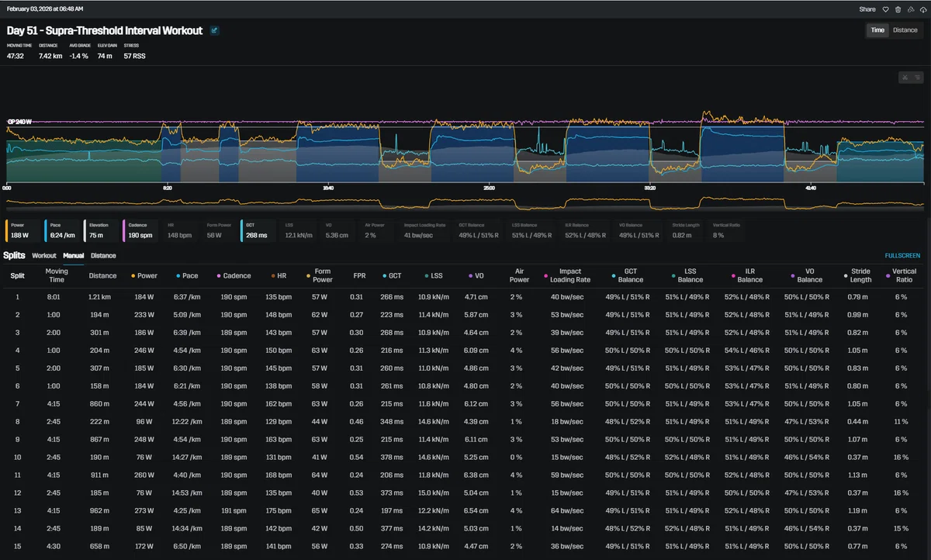Toggle the Cadence metric chart series
This screenshot has height=560, width=931.
tap(141, 230)
